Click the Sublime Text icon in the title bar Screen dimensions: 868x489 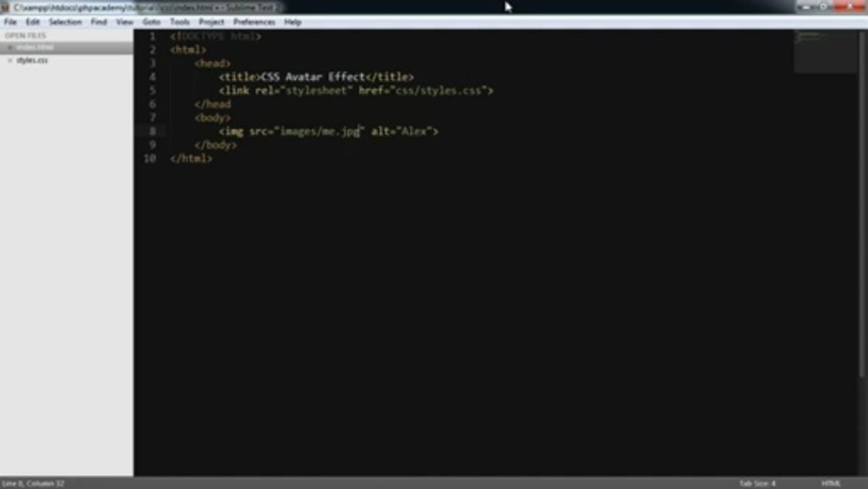[x=6, y=7]
